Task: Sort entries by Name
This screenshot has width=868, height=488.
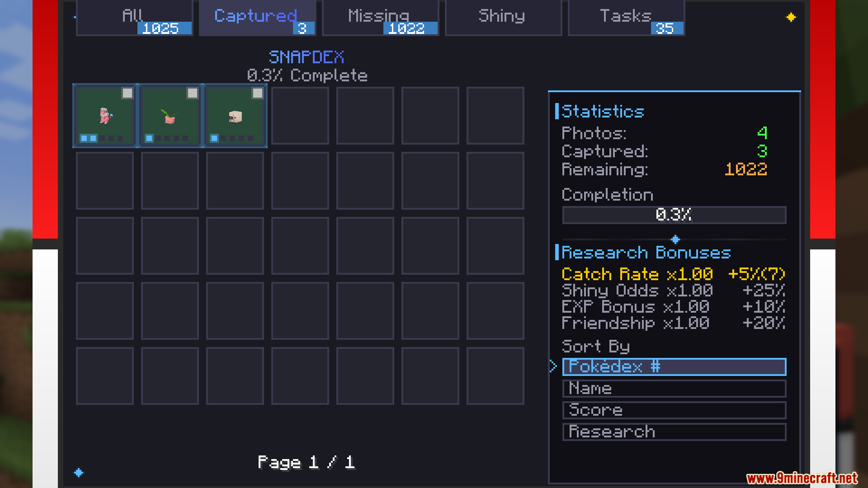Action: 674,389
